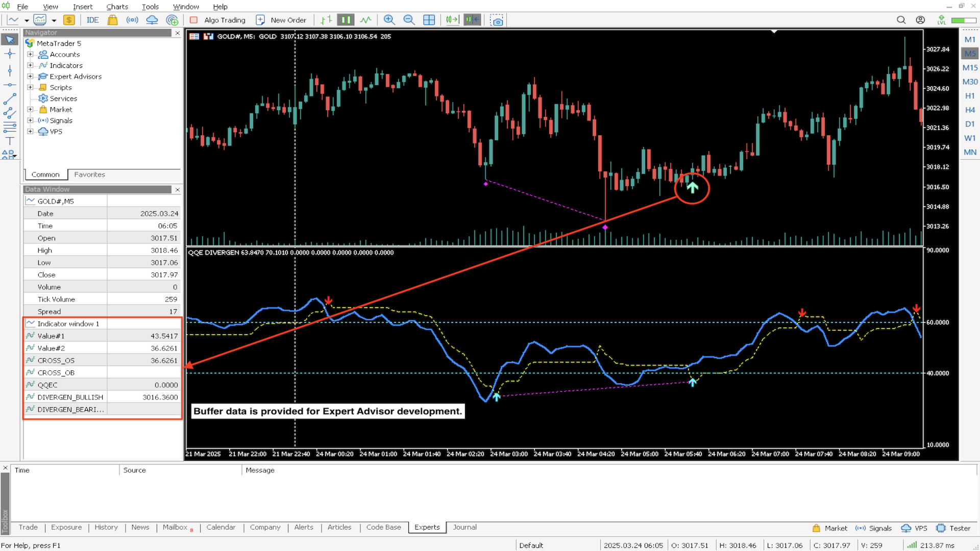Switch to line chart display icon
Image resolution: width=980 pixels, height=551 pixels.
(366, 20)
